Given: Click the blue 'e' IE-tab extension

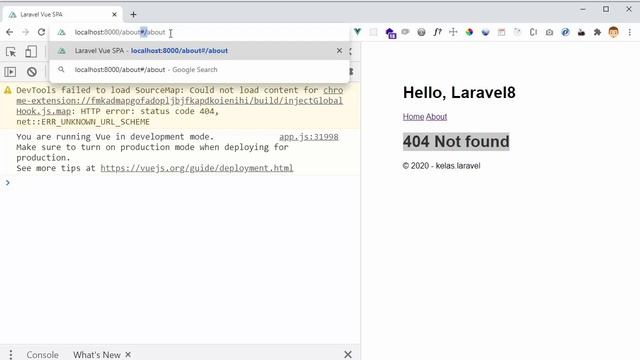Looking at the screenshot, I should [x=565, y=32].
